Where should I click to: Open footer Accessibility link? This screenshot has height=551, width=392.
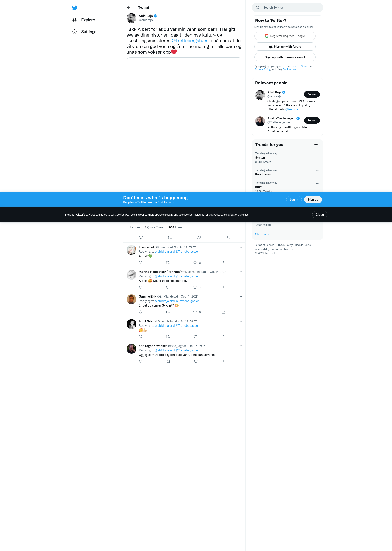pyautogui.click(x=262, y=249)
